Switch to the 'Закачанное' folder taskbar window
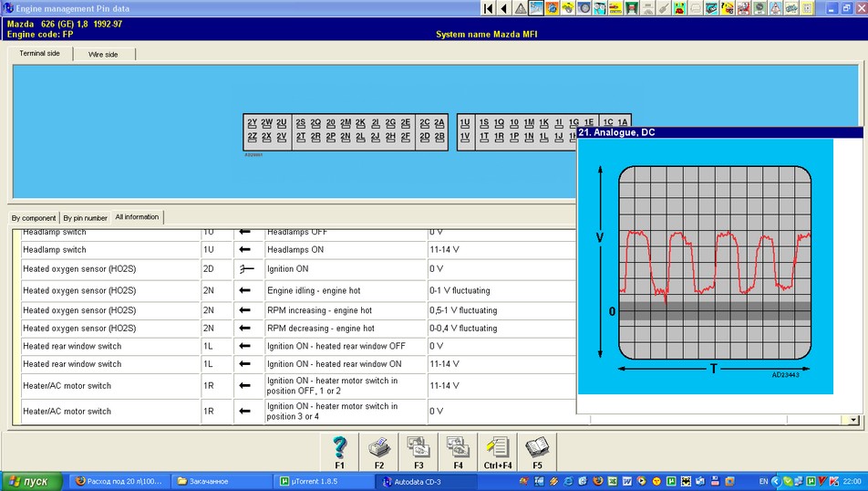Image resolution: width=868 pixels, height=491 pixels. click(222, 482)
